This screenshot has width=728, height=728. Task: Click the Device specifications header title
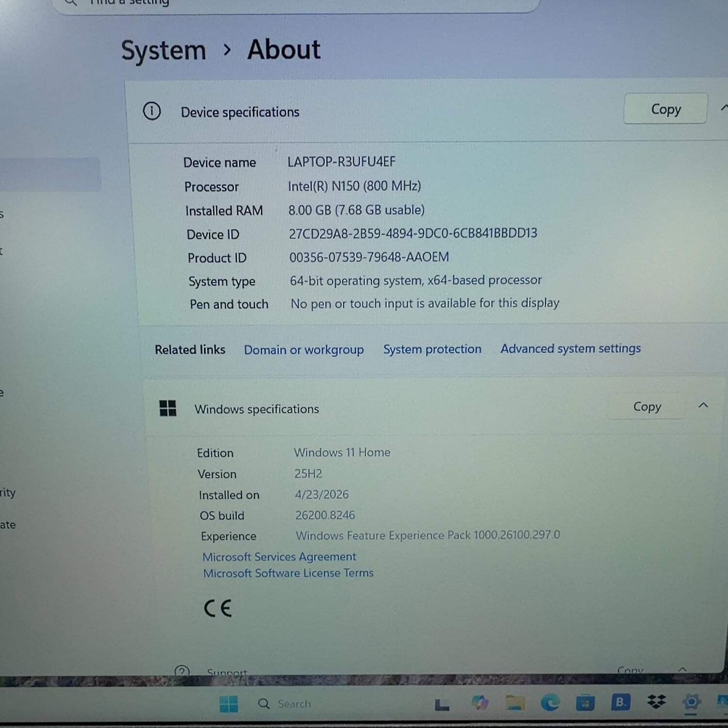click(x=240, y=112)
